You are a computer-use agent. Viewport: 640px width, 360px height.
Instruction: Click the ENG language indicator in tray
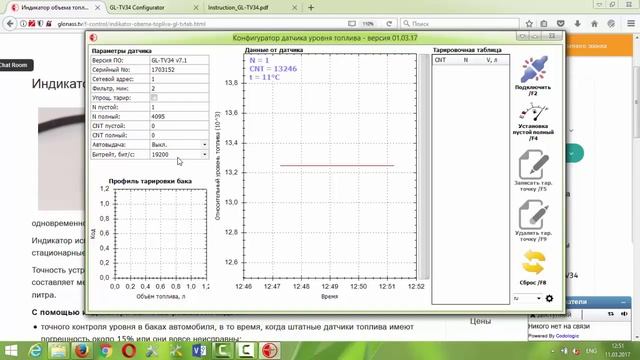[591, 351]
